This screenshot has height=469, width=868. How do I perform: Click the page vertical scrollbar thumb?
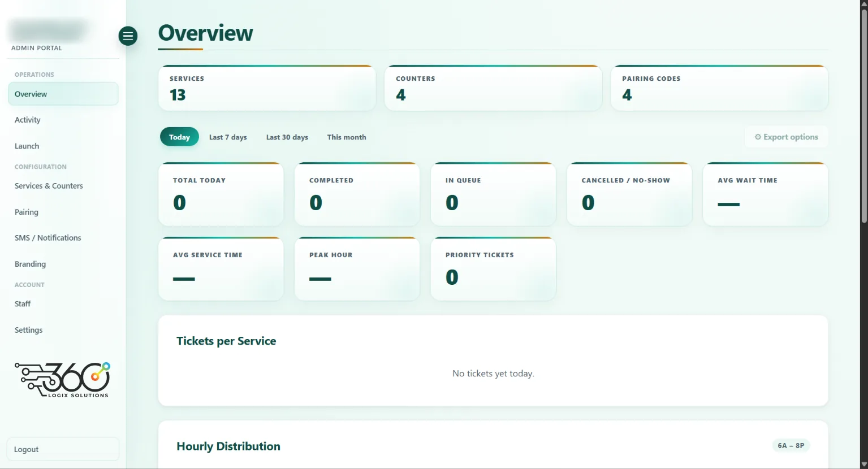click(x=863, y=116)
